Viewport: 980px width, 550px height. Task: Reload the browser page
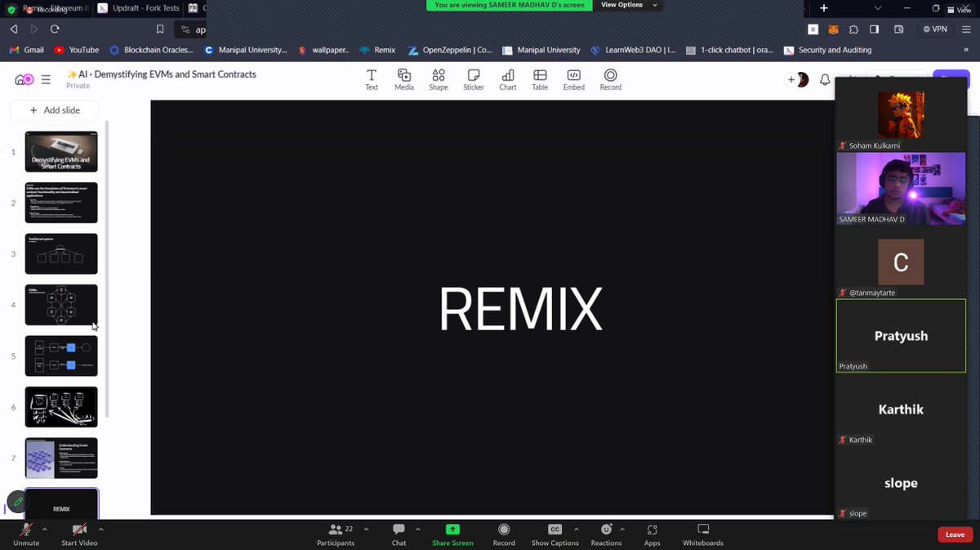[55, 29]
